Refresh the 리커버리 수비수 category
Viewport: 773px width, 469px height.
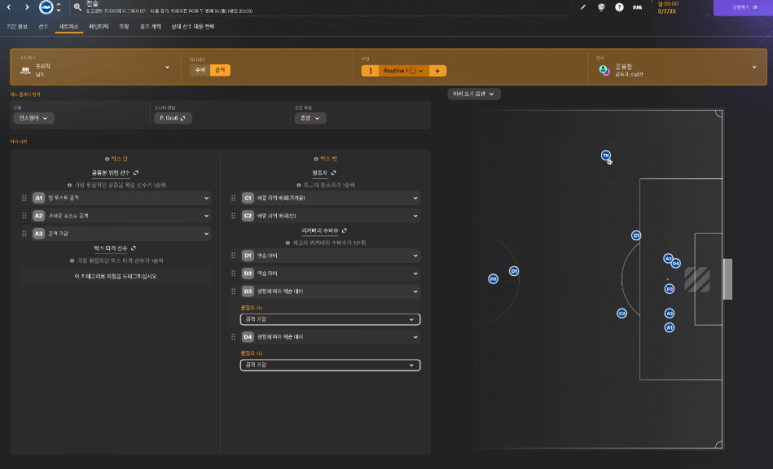click(x=344, y=230)
